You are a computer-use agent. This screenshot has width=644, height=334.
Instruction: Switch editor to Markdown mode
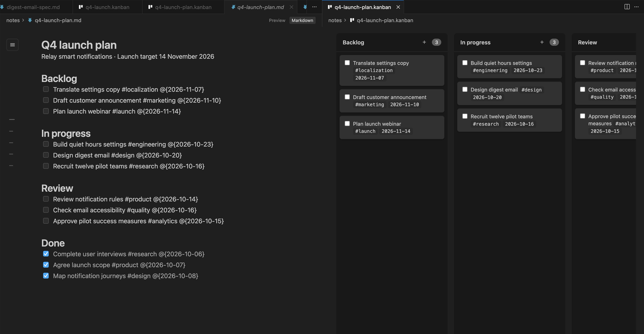pyautogui.click(x=302, y=21)
